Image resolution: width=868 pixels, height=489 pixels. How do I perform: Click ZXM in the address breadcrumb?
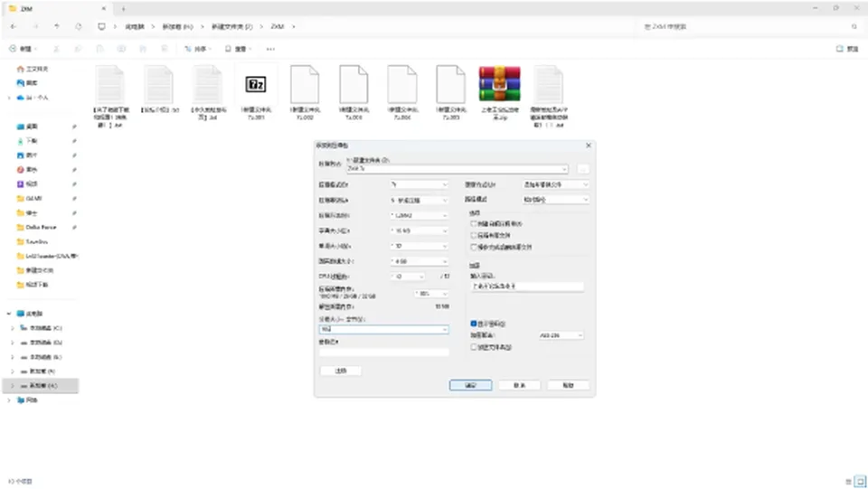[x=278, y=26]
